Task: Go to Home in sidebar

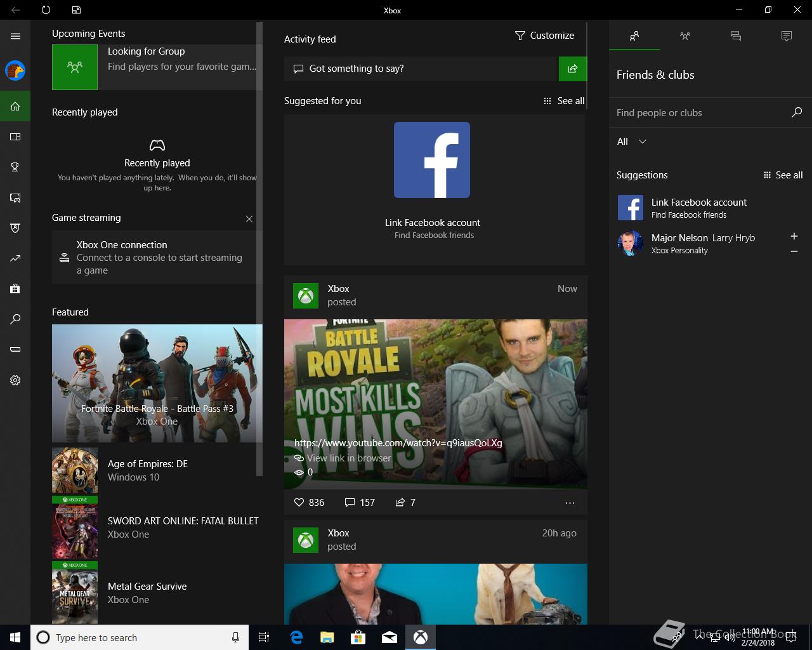Action: pyautogui.click(x=15, y=106)
